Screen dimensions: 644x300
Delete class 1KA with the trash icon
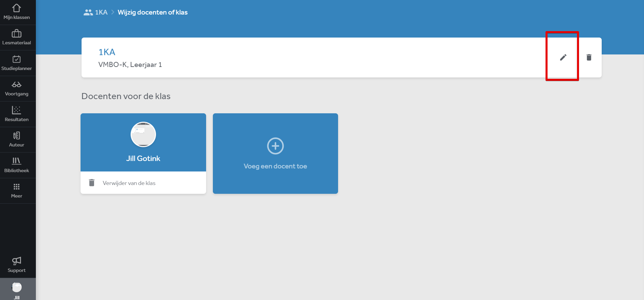point(589,57)
